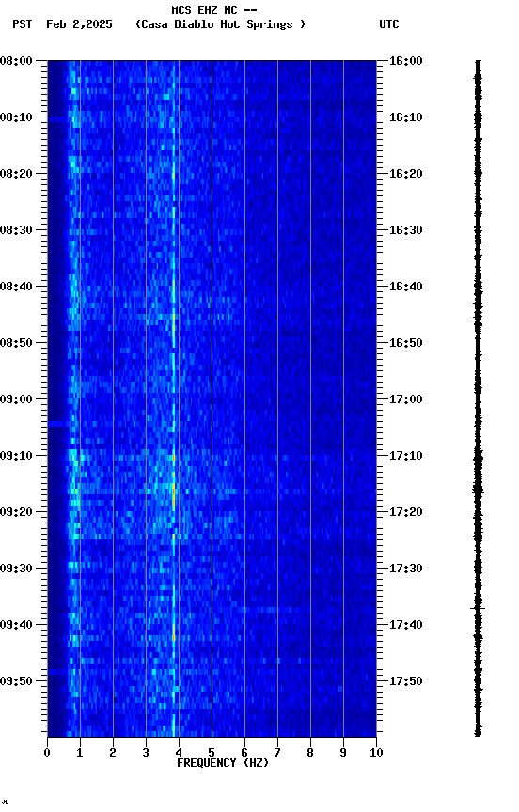Click the 08:50 PST time label

click(x=16, y=343)
